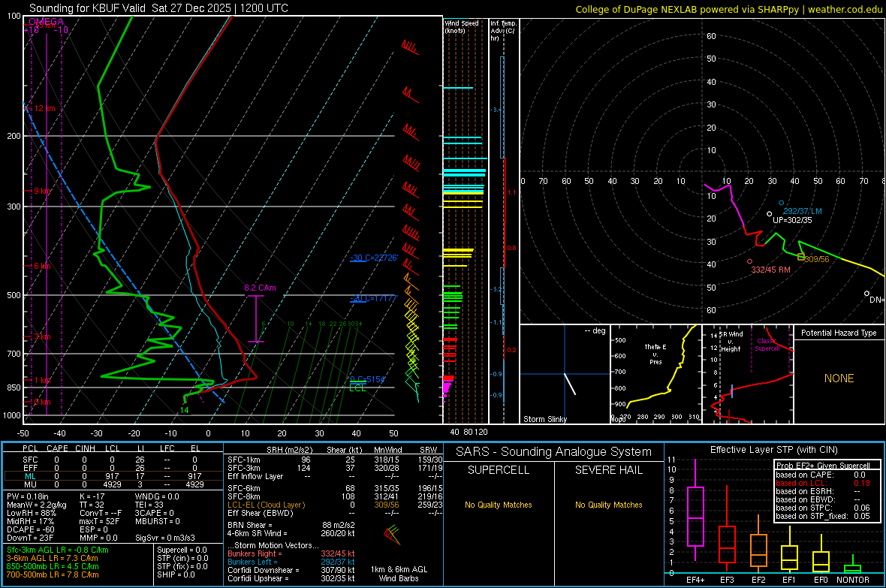This screenshot has width=886, height=588.
Task: Click the Inf. Temp. Adv. panel header
Action: point(503,31)
